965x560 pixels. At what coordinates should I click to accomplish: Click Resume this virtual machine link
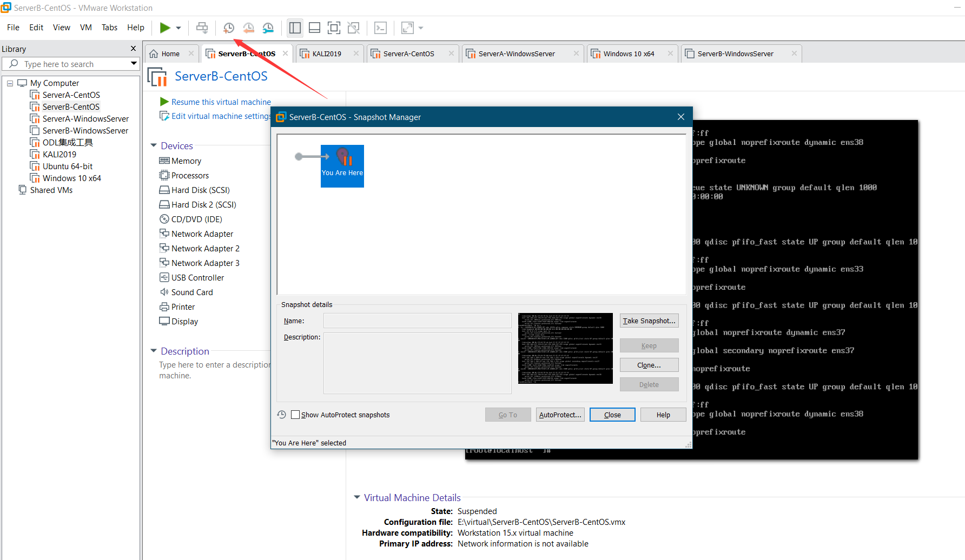(221, 102)
